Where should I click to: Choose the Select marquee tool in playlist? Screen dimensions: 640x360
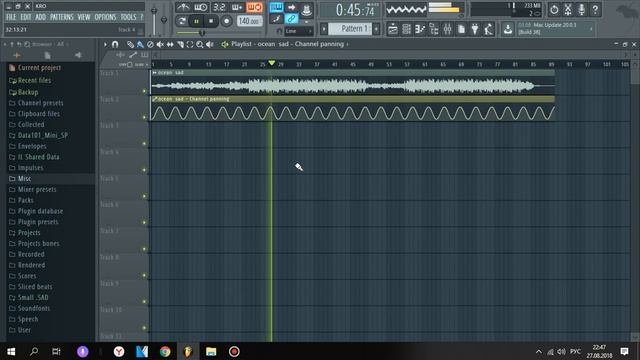[190, 44]
